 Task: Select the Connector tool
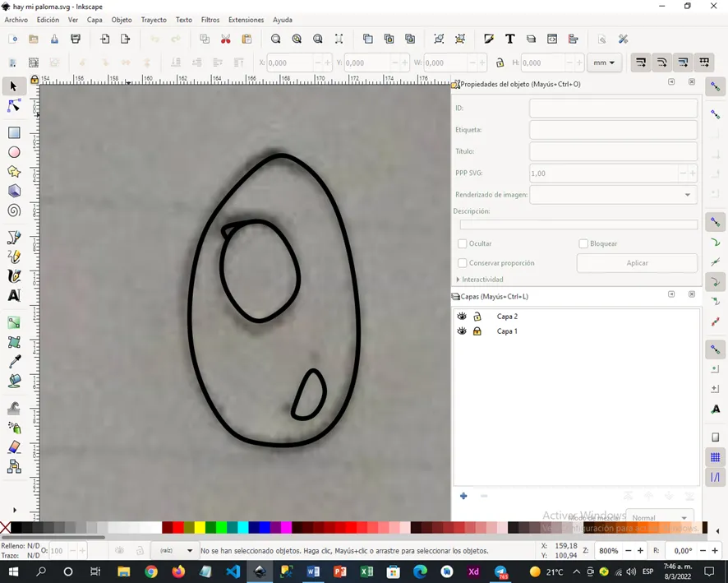14,467
